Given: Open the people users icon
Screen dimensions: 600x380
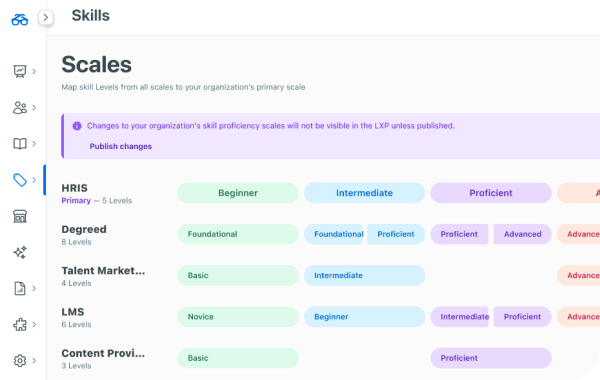Looking at the screenshot, I should pos(20,108).
